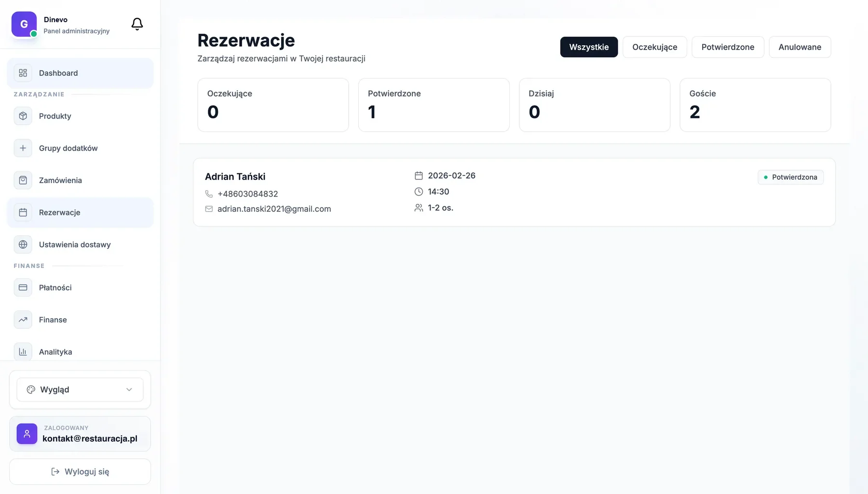Navigate to Zamówienia
This screenshot has height=494, width=868.
tap(80, 180)
